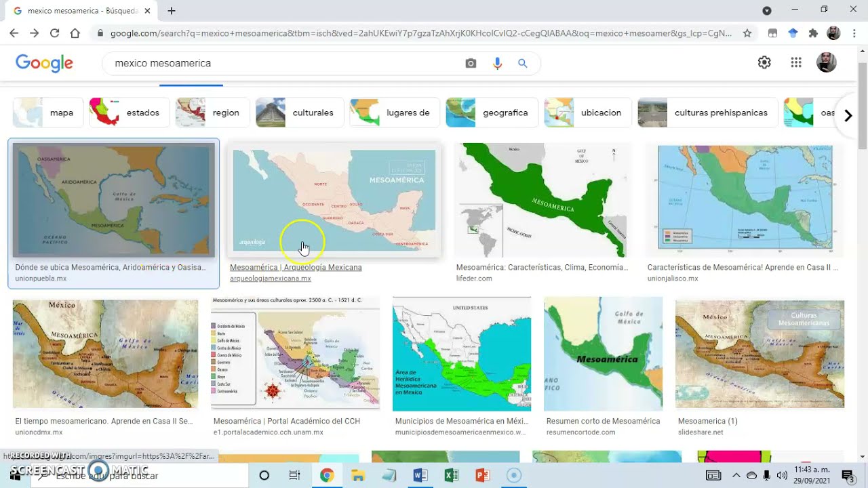Show hidden system tray icons chevron
This screenshot has width=868, height=488.
736,475
